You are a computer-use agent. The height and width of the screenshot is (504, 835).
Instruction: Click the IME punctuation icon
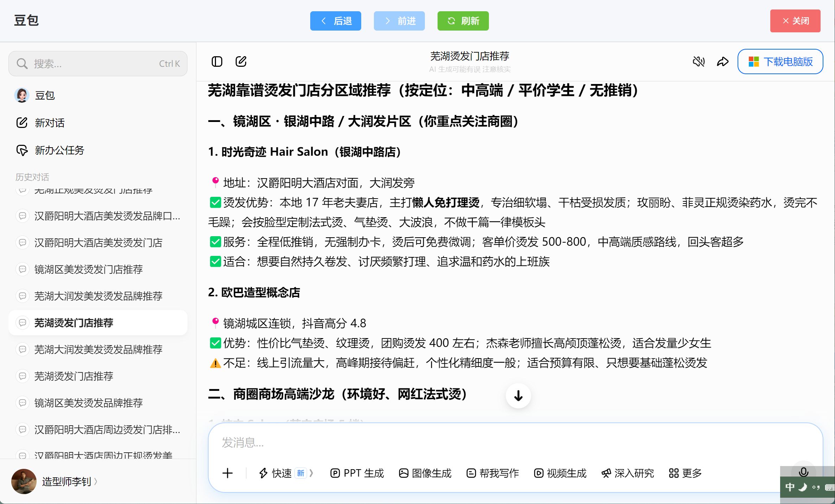coord(816,487)
